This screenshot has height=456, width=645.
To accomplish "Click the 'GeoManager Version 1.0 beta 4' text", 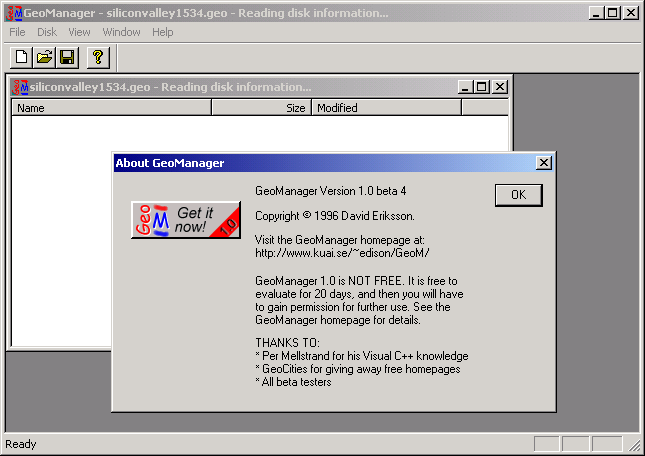I will [331, 191].
